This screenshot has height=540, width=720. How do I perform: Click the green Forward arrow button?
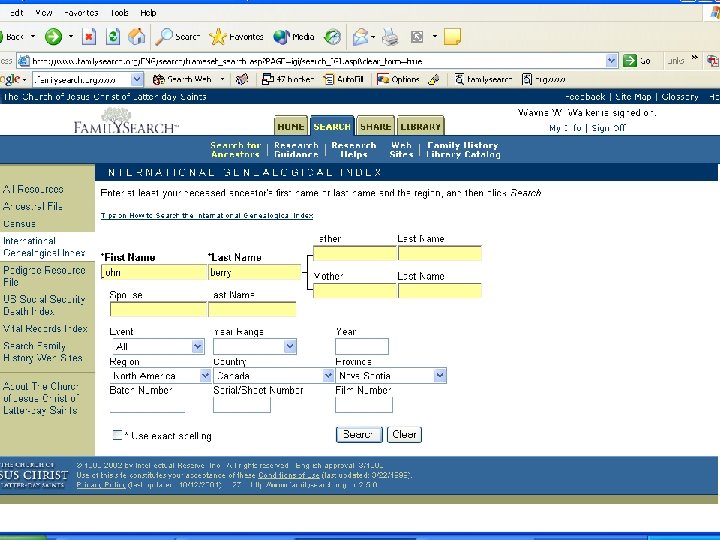coord(53,37)
